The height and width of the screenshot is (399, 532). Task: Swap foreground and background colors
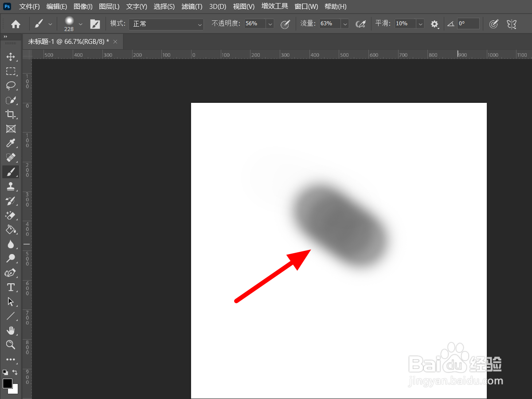[x=15, y=372]
